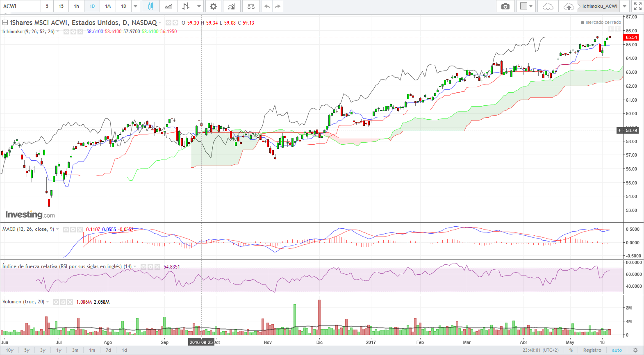This screenshot has height=355, width=644.
Task: Select the 1h timeframe
Action: (x=76, y=6)
